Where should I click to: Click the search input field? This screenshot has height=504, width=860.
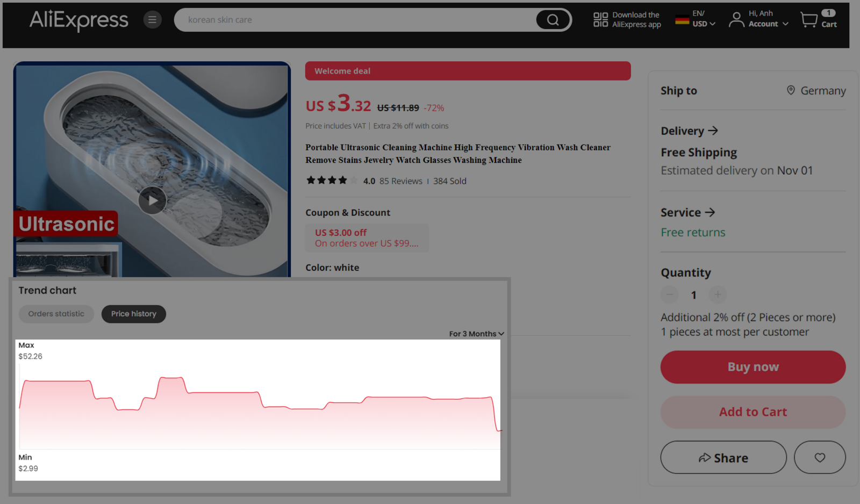coord(355,20)
